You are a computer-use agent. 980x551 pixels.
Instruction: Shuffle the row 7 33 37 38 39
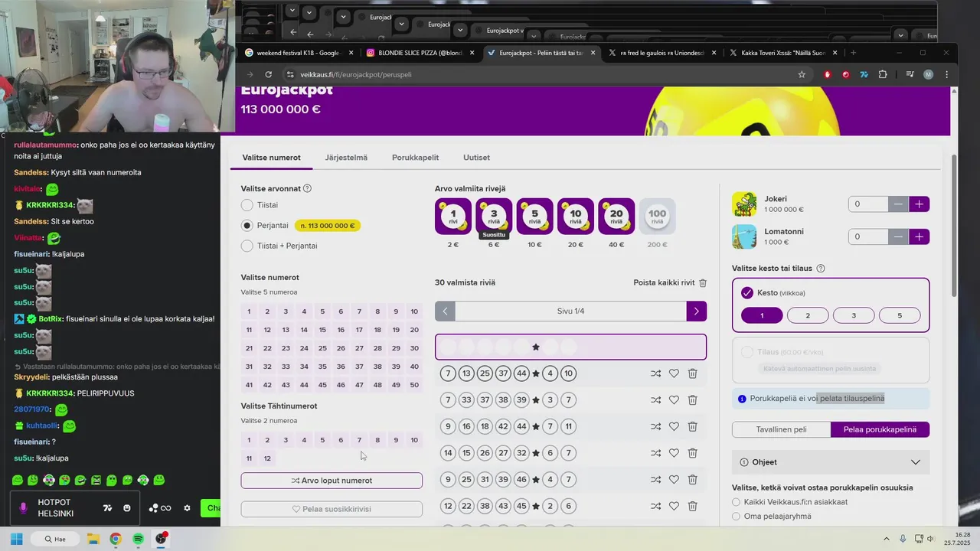click(655, 399)
